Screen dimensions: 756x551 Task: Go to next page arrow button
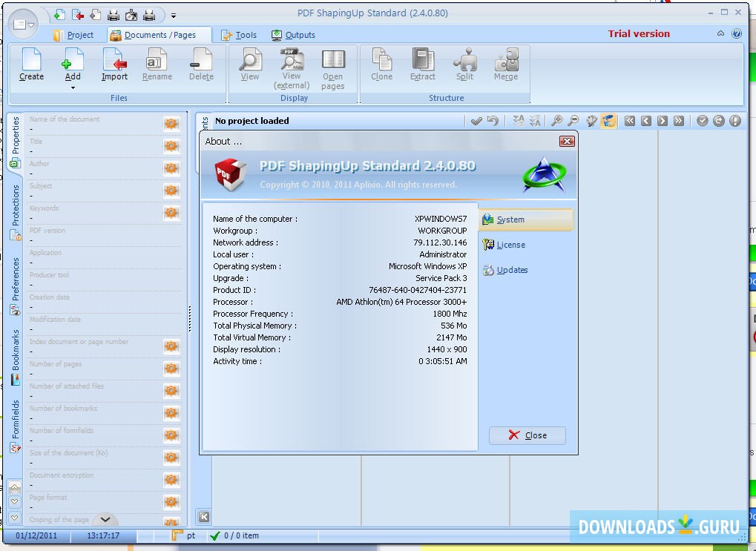(x=663, y=121)
